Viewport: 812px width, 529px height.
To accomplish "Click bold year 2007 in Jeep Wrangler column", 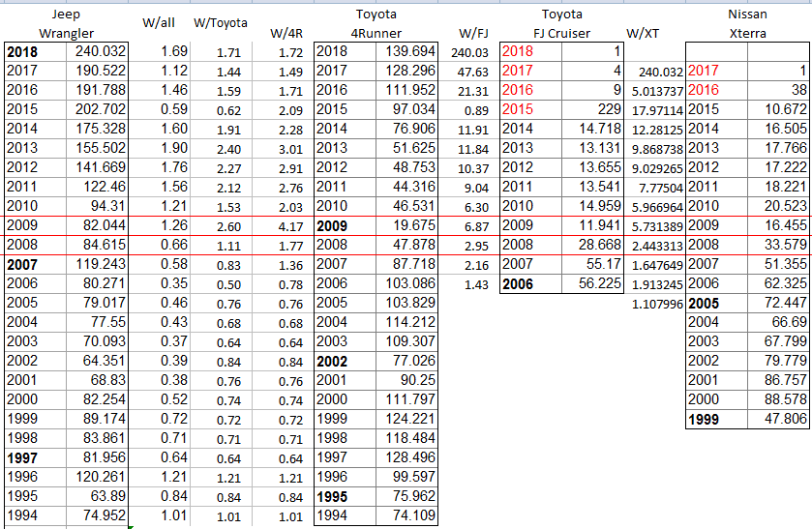I will 22,265.
